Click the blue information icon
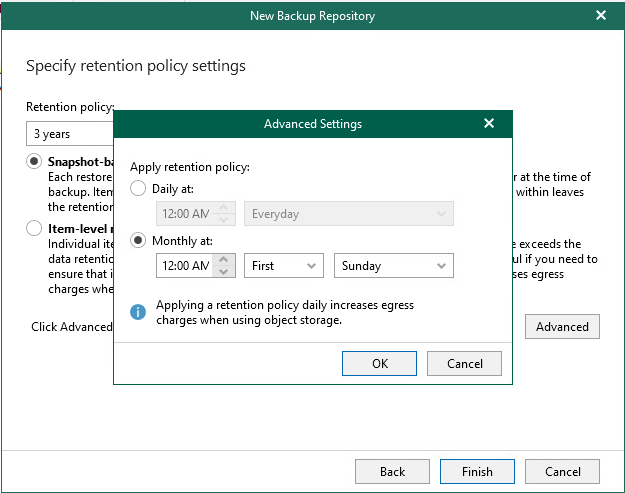The height and width of the screenshot is (493, 625). [138, 312]
